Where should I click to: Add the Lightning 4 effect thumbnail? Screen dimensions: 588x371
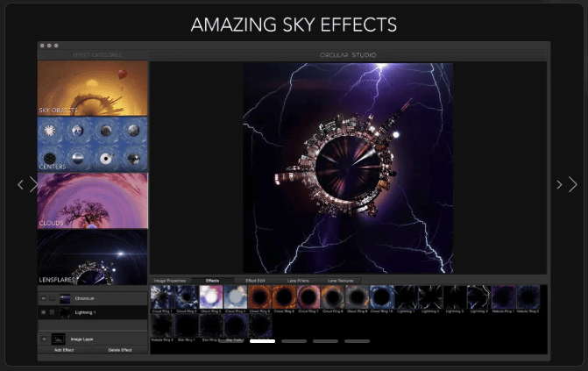tap(479, 297)
